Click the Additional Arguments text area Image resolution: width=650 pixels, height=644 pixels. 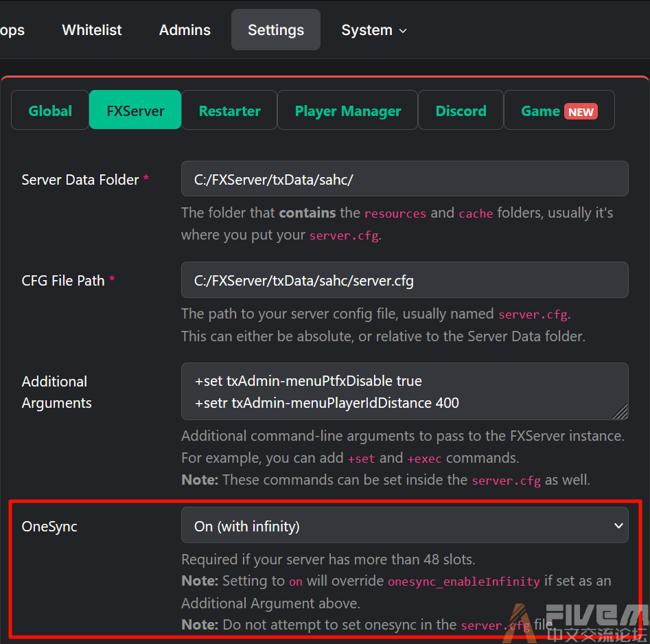(404, 391)
